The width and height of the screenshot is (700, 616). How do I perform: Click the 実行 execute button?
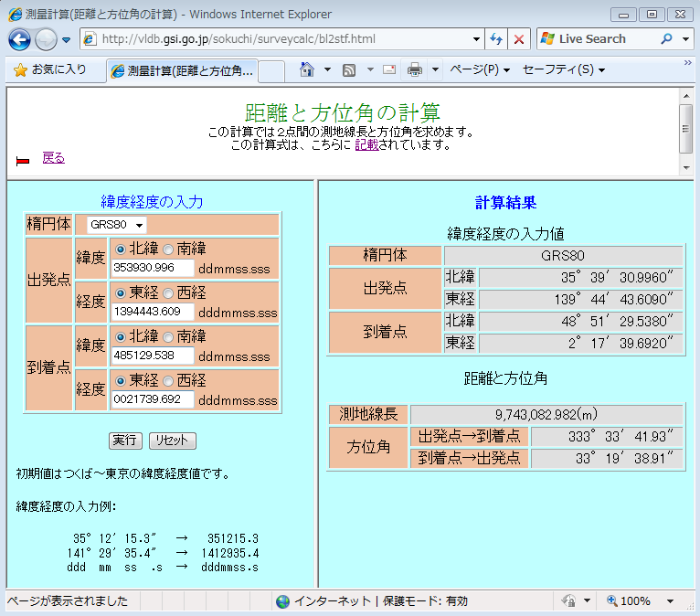pyautogui.click(x=125, y=441)
